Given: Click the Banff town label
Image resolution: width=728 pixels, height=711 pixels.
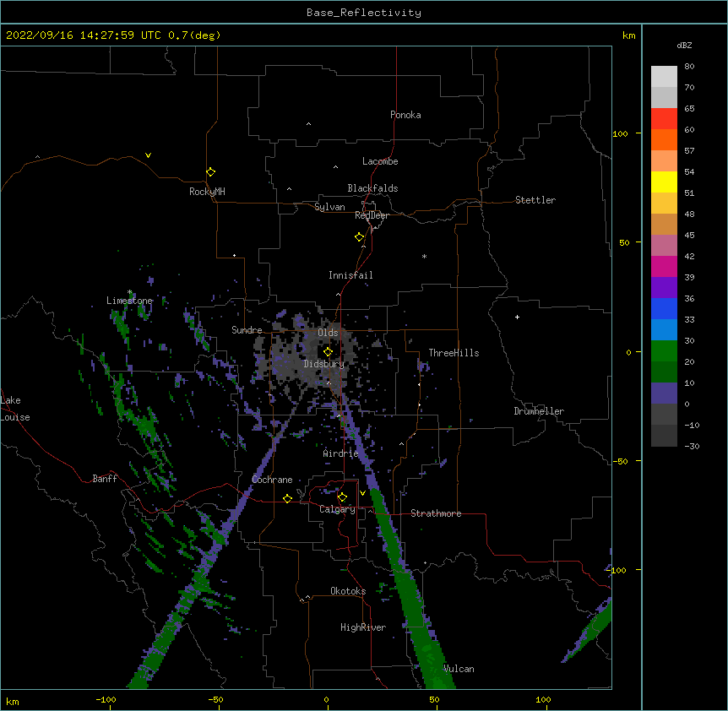Looking at the screenshot, I should 105,479.
